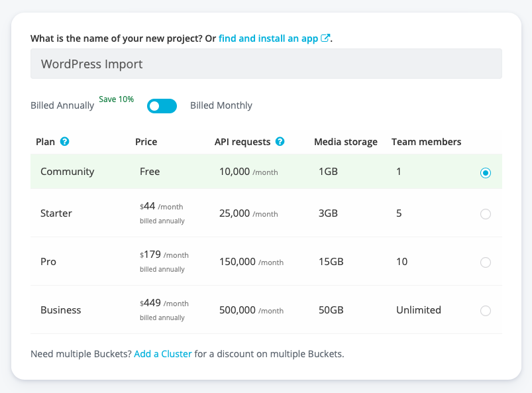Click the API requests help icon
The image size is (532, 393).
[x=280, y=142]
